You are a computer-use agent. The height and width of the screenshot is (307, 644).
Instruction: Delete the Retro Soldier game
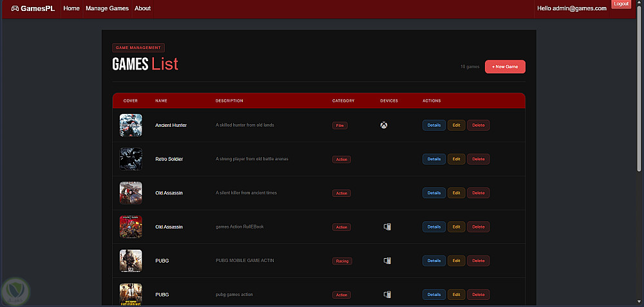(478, 159)
